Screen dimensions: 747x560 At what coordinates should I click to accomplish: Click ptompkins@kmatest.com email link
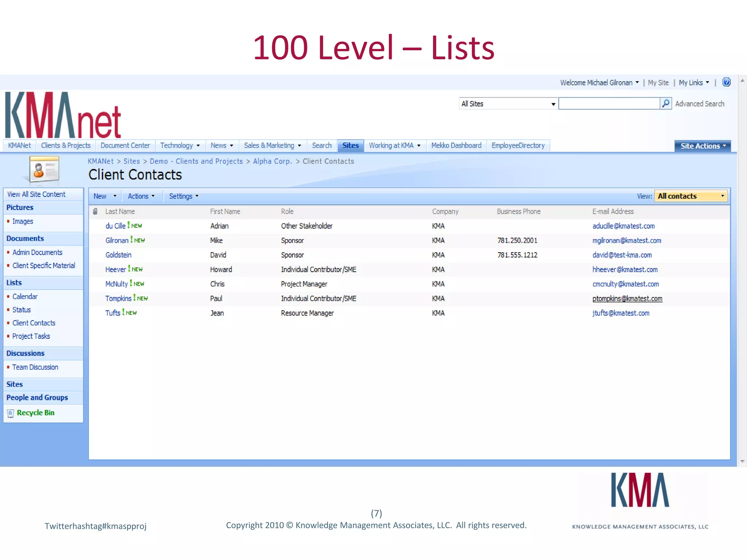[627, 299]
